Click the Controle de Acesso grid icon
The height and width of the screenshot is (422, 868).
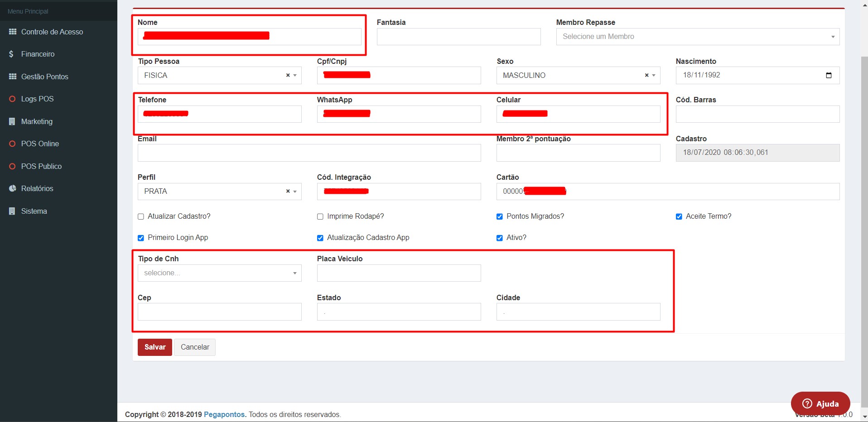(x=13, y=32)
